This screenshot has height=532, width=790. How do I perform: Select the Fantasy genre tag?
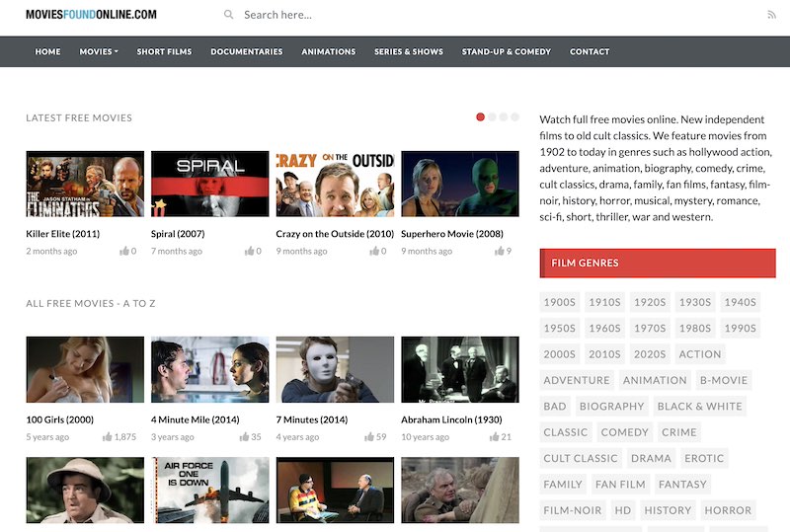pyautogui.click(x=682, y=485)
